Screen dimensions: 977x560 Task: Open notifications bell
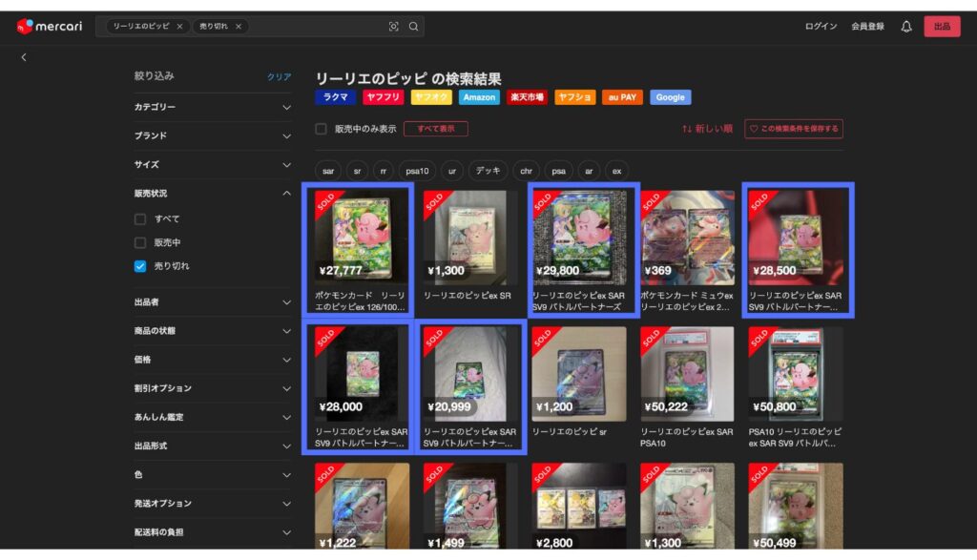906,26
